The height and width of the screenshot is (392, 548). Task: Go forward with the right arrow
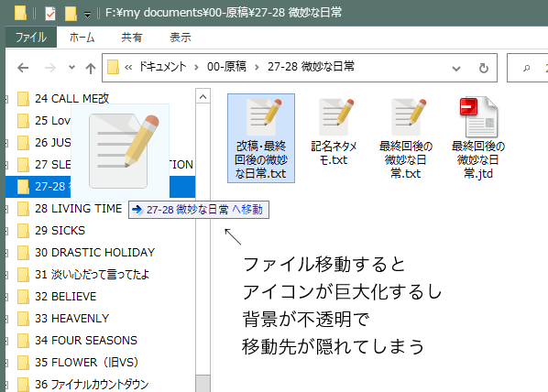(x=50, y=68)
